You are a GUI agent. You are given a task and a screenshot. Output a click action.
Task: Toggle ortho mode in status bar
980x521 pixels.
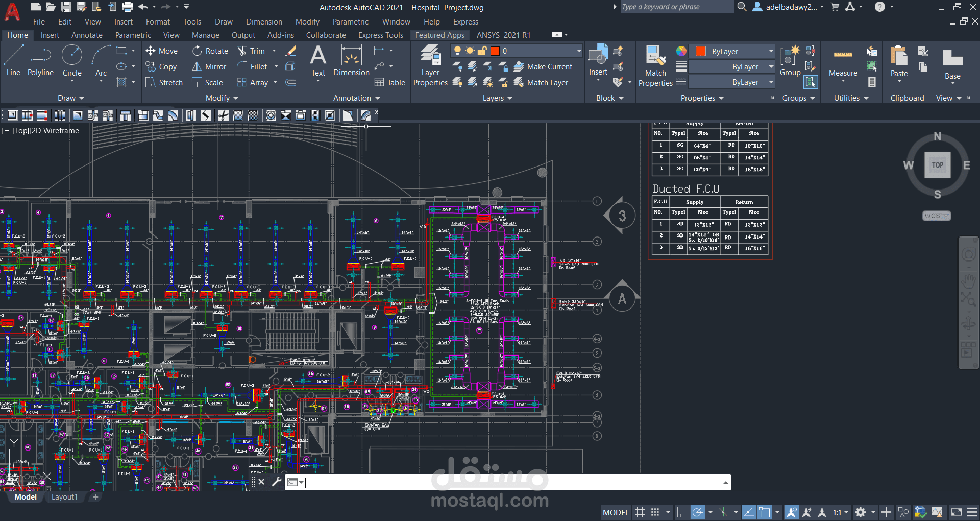(x=682, y=512)
